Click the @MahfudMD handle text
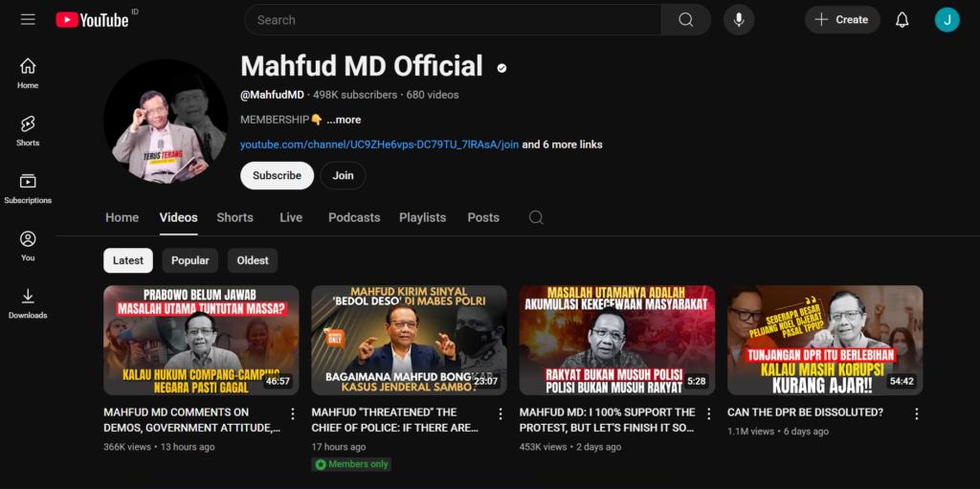980x489 pixels. click(273, 95)
